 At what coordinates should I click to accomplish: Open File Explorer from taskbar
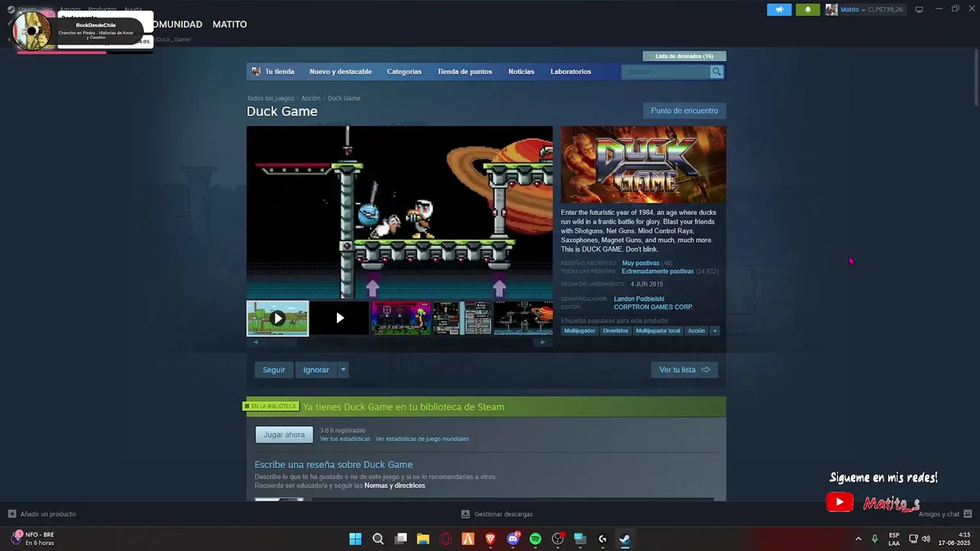point(423,539)
